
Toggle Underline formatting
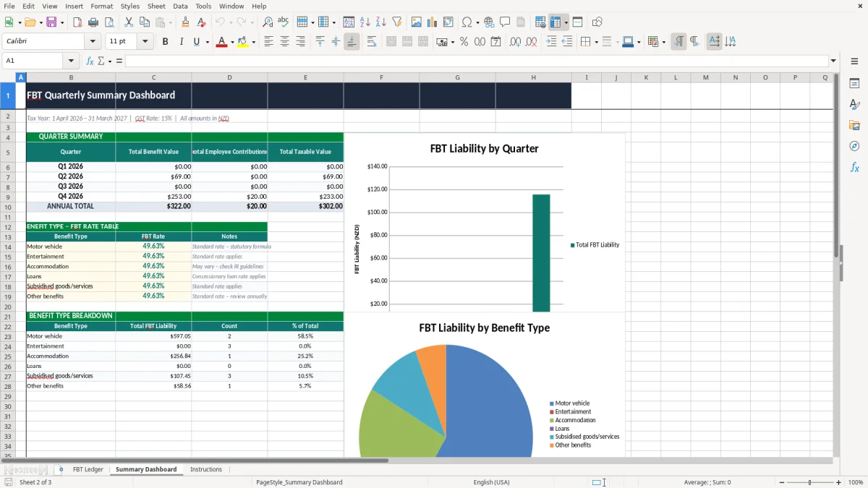[196, 42]
